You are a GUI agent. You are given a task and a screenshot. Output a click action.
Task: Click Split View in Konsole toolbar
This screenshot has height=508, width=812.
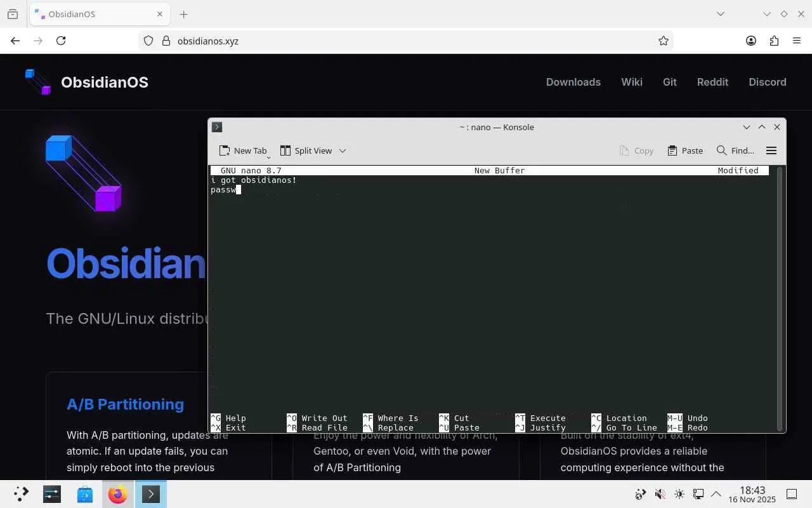[x=306, y=150]
